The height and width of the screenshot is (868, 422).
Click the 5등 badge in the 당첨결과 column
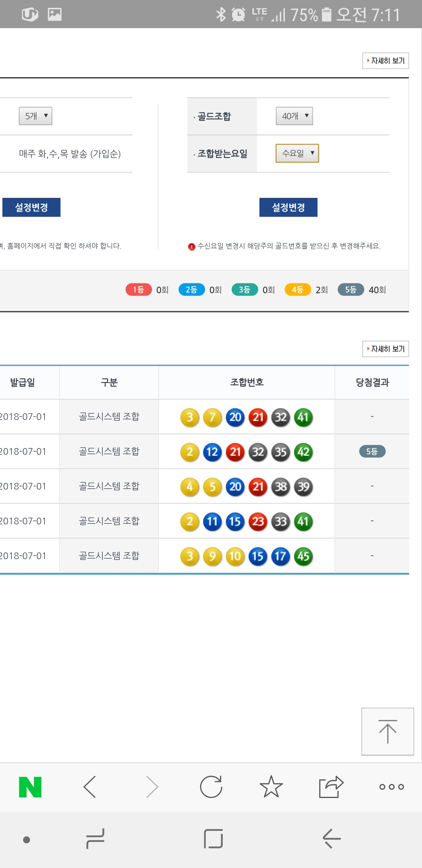(372, 452)
